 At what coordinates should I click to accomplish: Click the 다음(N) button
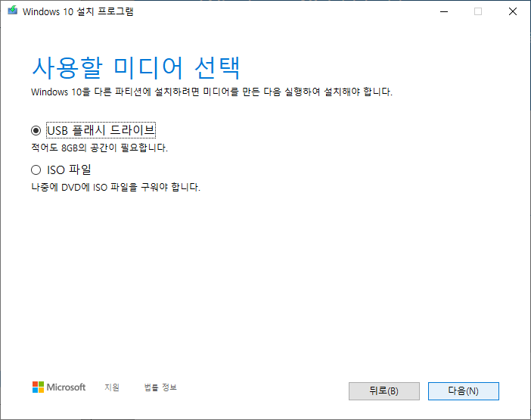463,391
